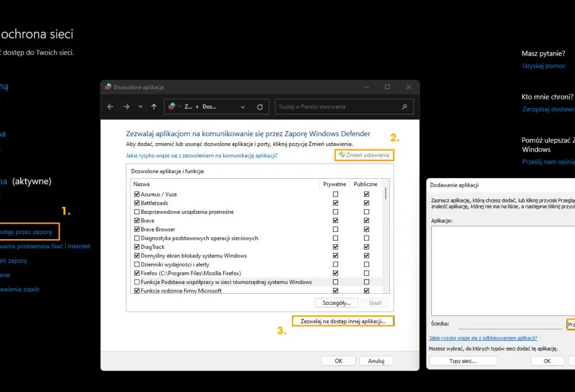
Task: Close the Dozwolone aplikacje window
Action: pos(408,87)
